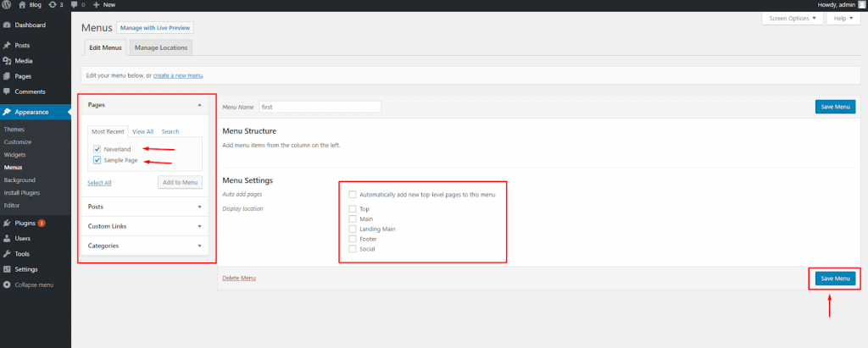Viewport: 868px width, 348px height.
Task: Click the Posts pushpin icon
Action: [x=8, y=45]
